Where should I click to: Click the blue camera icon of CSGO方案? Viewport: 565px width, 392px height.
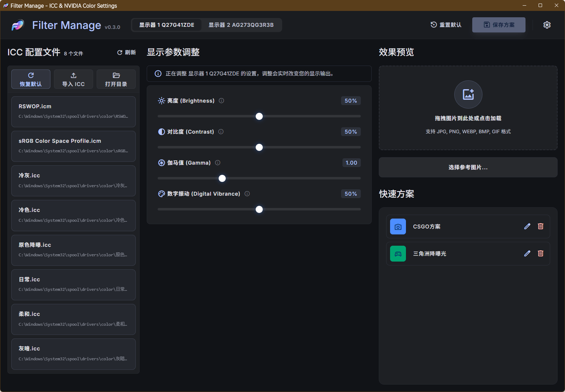click(398, 227)
